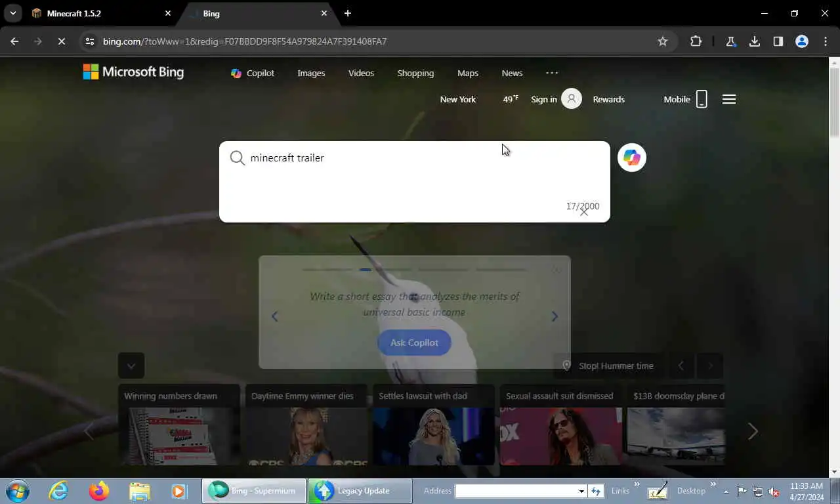The width and height of the screenshot is (840, 504).
Task: Click the search magnifier icon
Action: point(237,158)
